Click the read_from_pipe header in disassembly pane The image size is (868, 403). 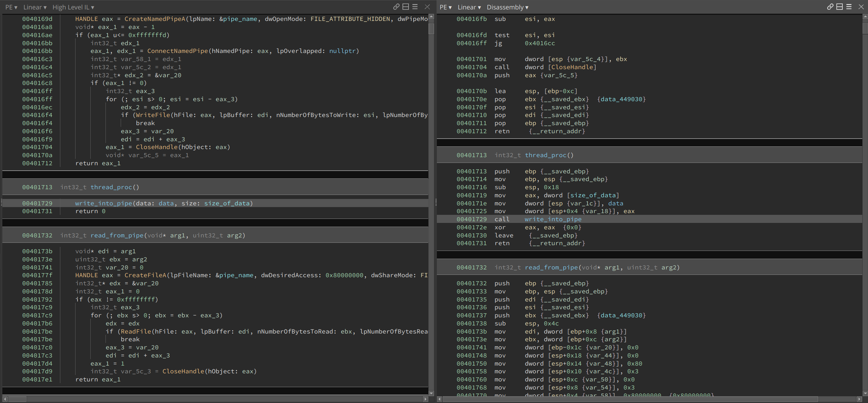tap(551, 267)
